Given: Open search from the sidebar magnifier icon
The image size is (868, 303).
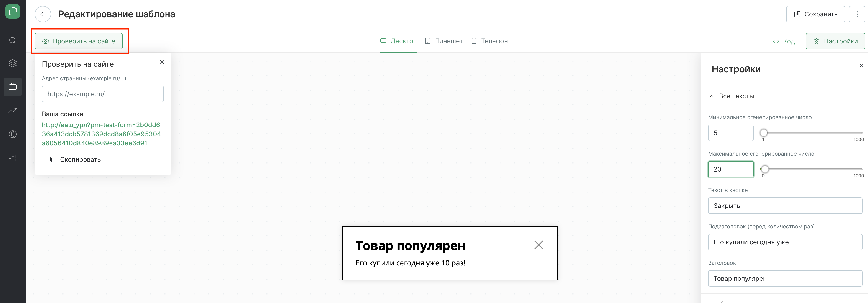Looking at the screenshot, I should pyautogui.click(x=13, y=40).
